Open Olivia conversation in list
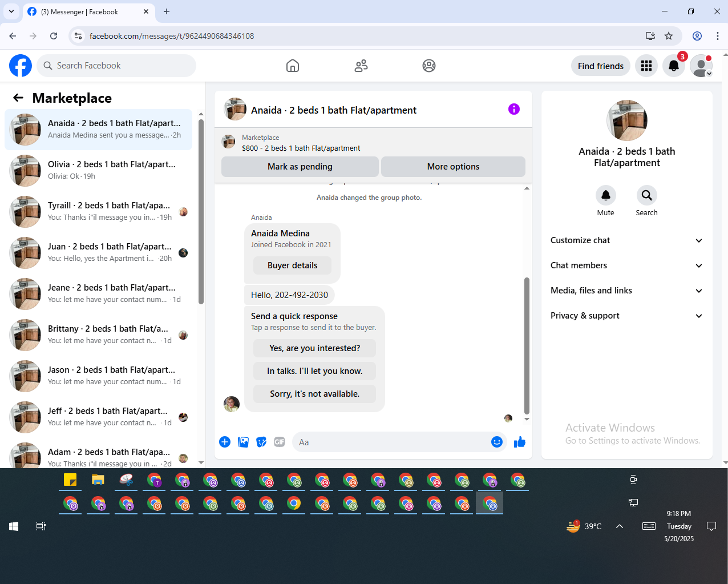Viewport: 728px width, 584px height. point(98,171)
